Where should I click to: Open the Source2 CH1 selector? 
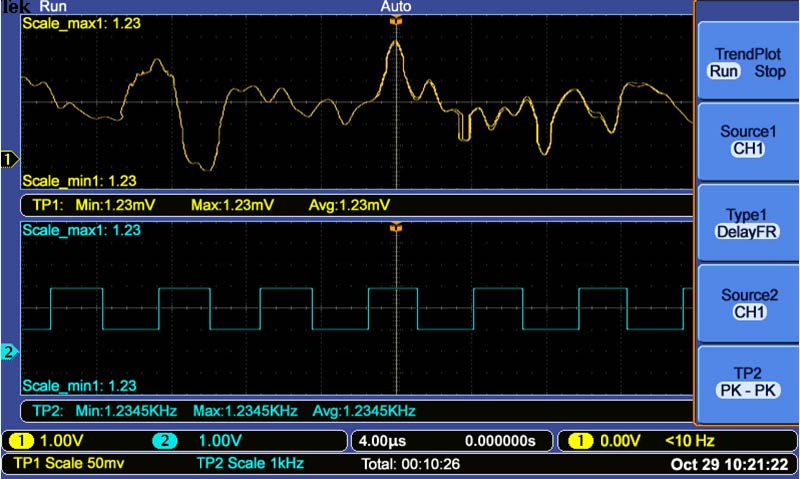[747, 304]
